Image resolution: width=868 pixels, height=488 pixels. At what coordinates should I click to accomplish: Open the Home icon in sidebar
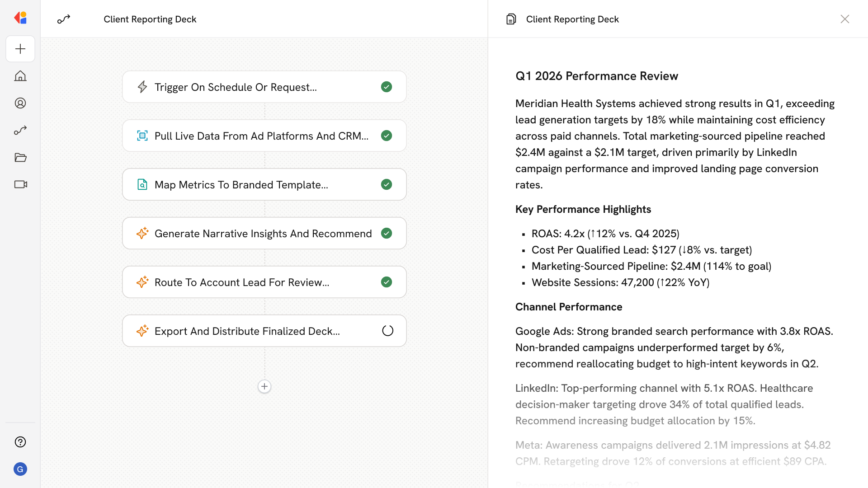(20, 76)
